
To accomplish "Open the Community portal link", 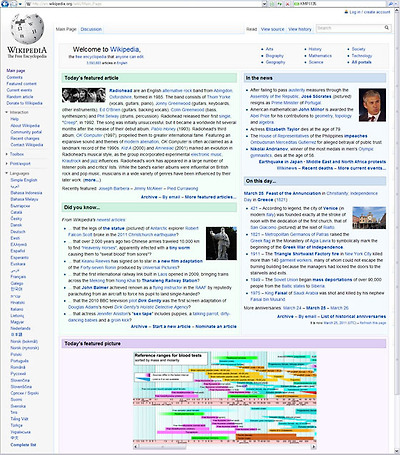I will [26, 132].
